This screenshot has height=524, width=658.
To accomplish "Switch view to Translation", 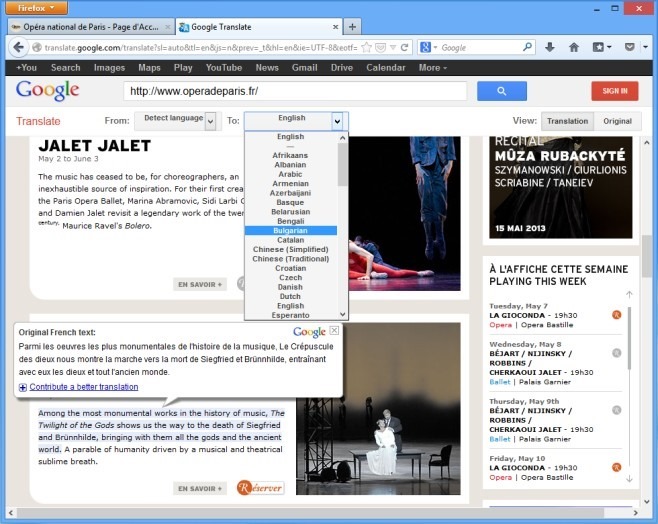I will 567,121.
